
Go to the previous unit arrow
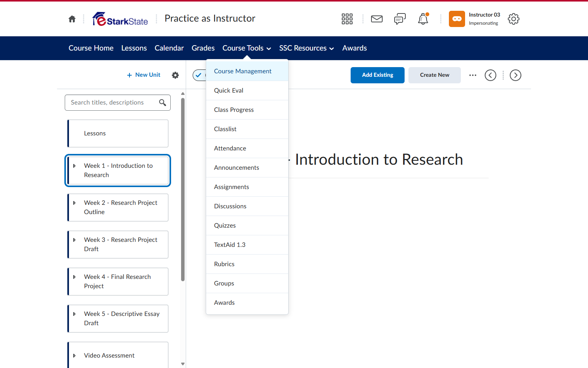coord(491,75)
